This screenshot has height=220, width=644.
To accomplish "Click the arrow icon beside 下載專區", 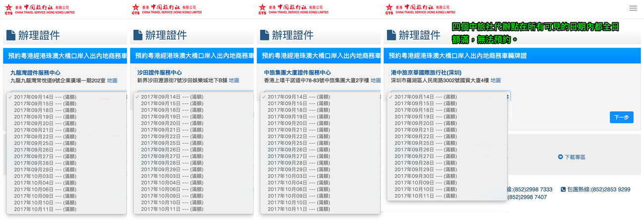I will pos(560,157).
